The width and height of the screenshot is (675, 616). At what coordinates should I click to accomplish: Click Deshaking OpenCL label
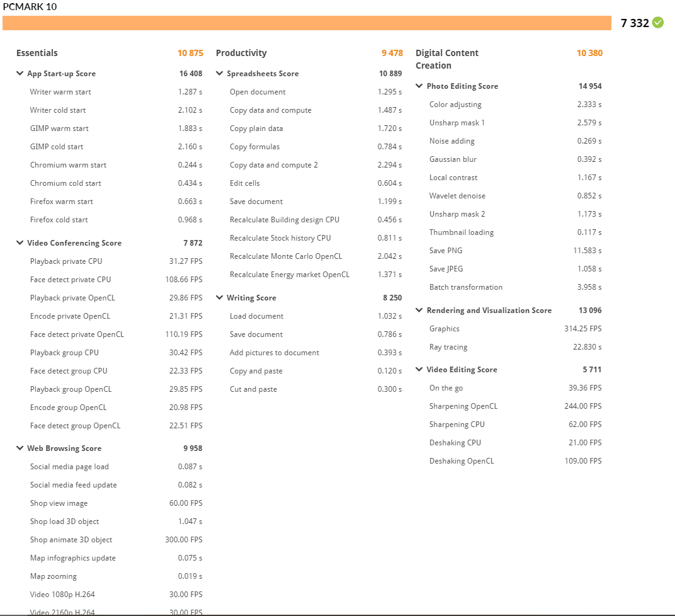point(462,461)
